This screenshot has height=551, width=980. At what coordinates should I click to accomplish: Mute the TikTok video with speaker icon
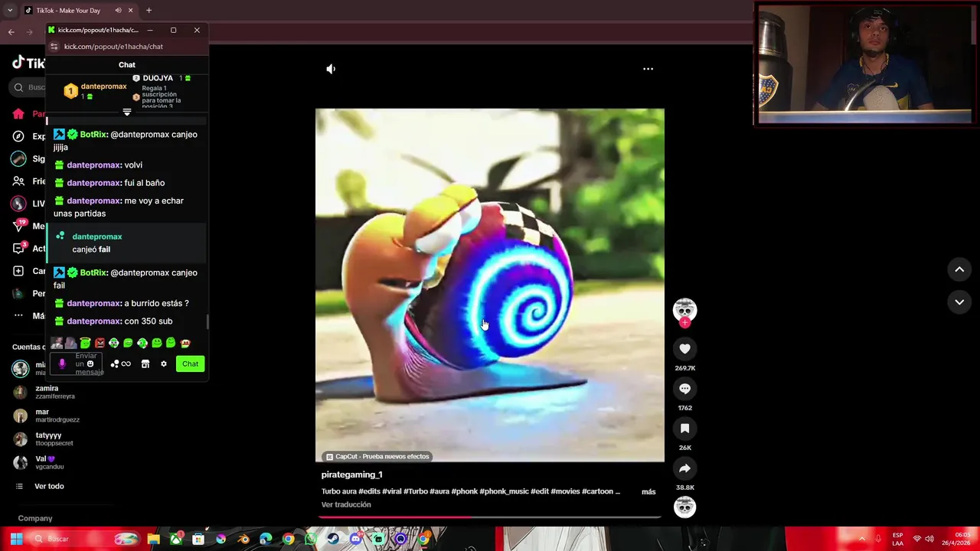(x=331, y=69)
